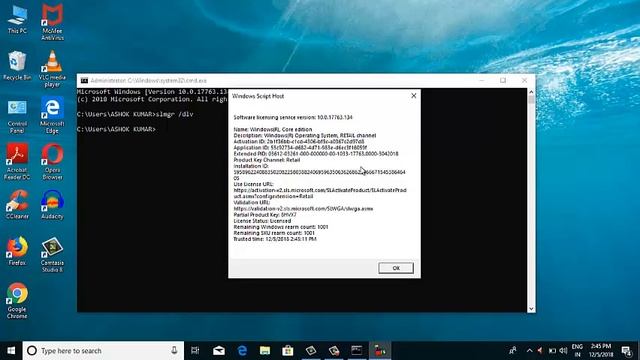Open the Recycle Bin
The width and height of the screenshot is (640, 360).
[17, 65]
